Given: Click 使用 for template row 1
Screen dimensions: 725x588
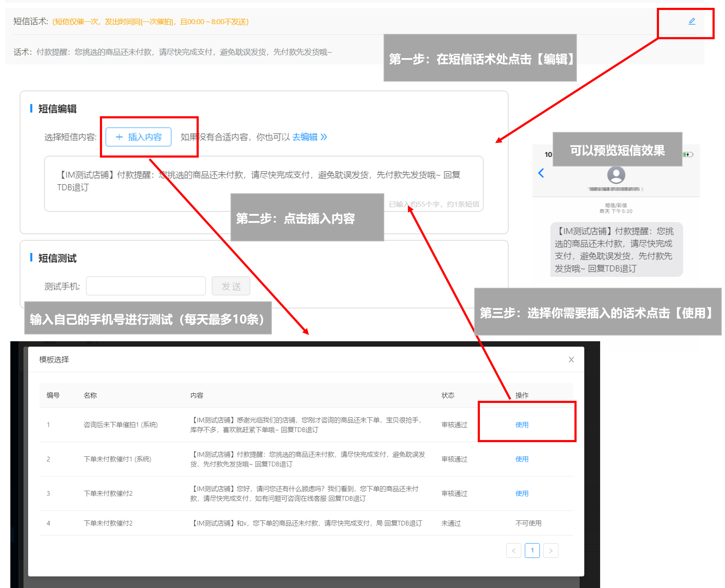Looking at the screenshot, I should [x=522, y=425].
